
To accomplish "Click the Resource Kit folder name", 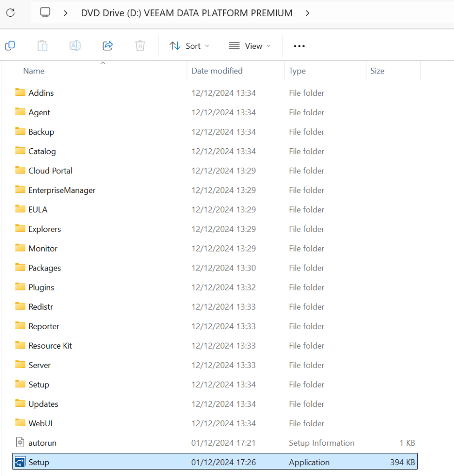I will coord(50,346).
